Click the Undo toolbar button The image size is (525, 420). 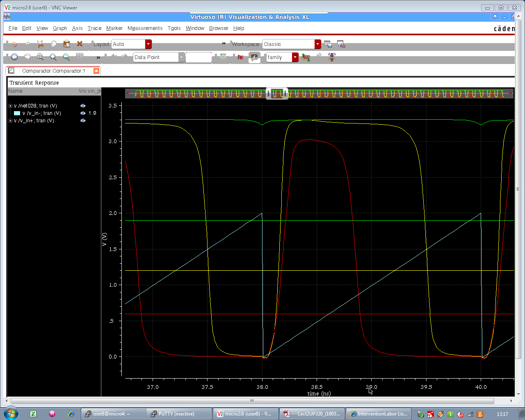click(14, 44)
